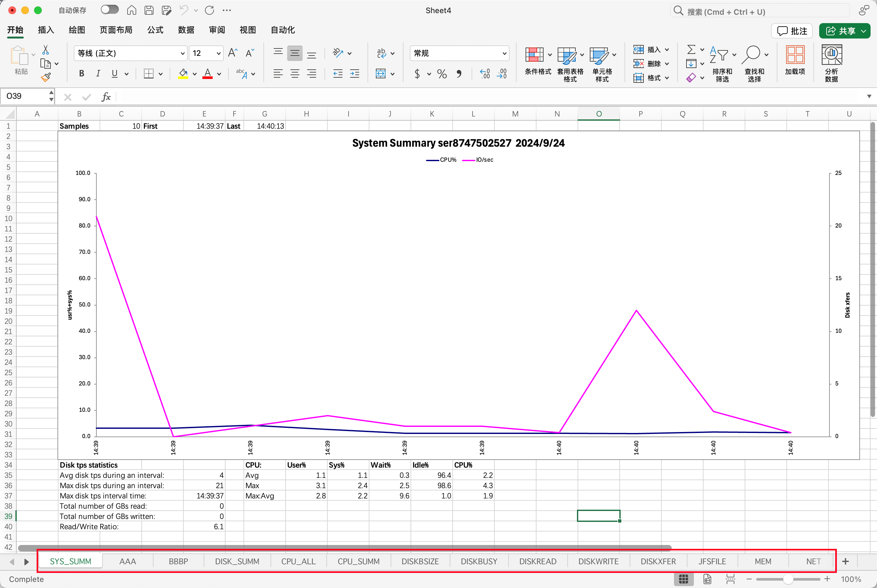Viewport: 877px width, 588px height.
Task: Open the Insert (插入) ribbon tab
Action: click(x=46, y=30)
